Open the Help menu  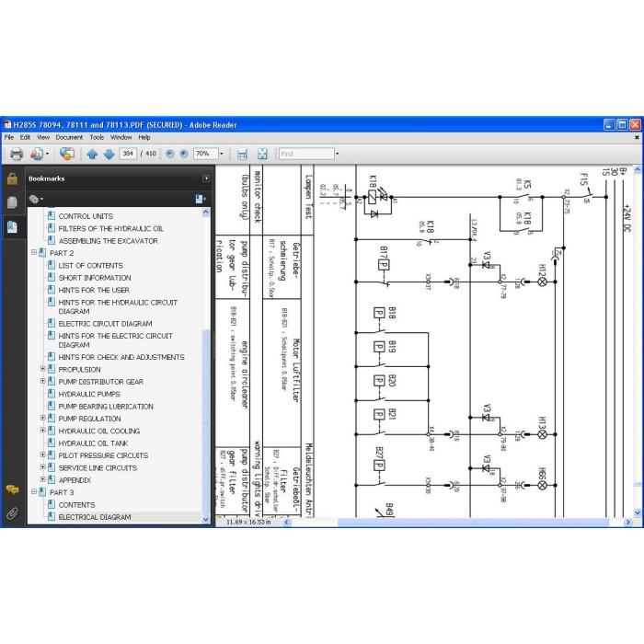(144, 137)
